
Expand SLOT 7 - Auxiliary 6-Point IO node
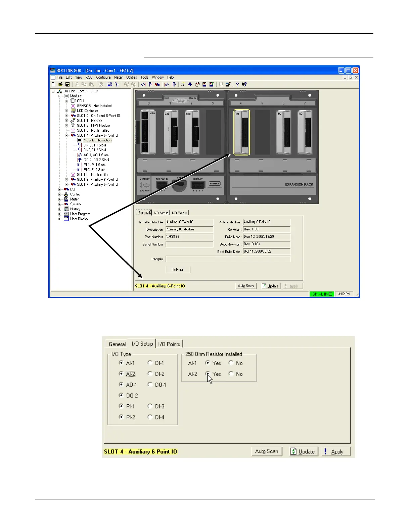pos(66,184)
